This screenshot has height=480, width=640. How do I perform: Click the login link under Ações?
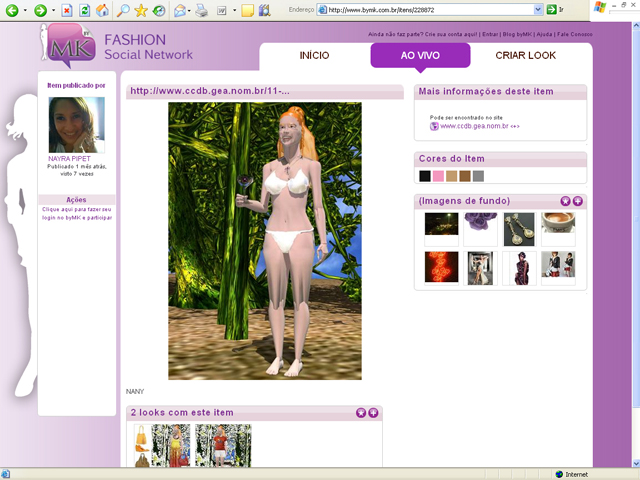(77, 213)
